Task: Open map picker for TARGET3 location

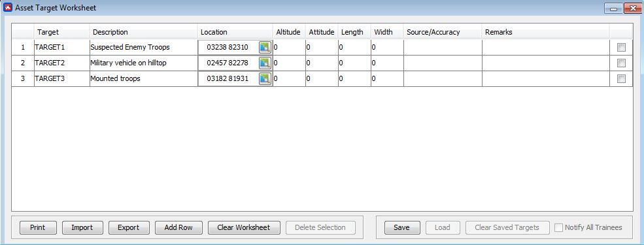Action: (x=265, y=79)
